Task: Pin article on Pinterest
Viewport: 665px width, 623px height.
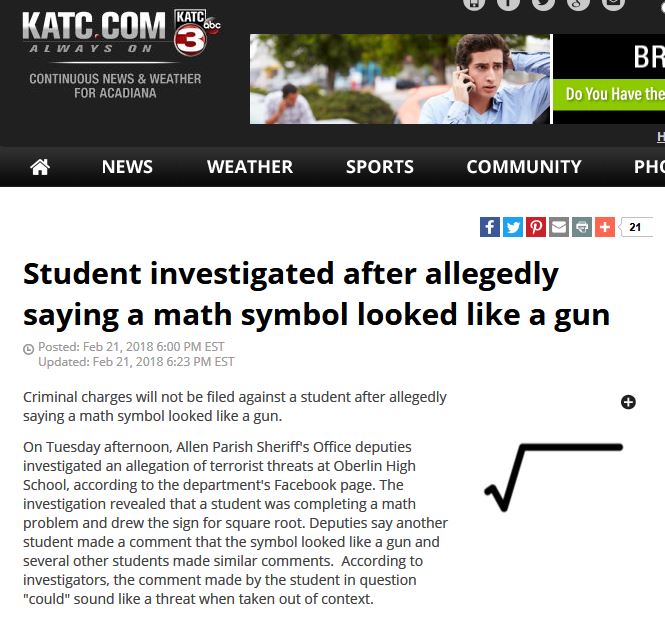Action: click(536, 227)
